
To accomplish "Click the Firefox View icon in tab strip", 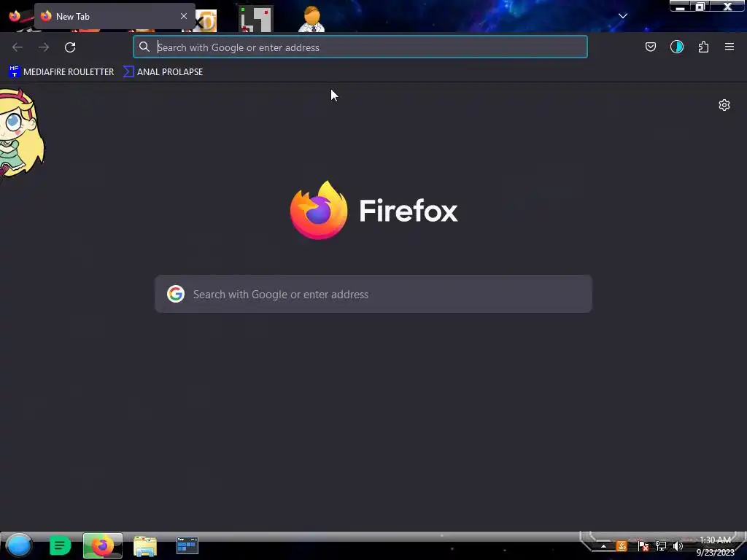I will point(15,16).
